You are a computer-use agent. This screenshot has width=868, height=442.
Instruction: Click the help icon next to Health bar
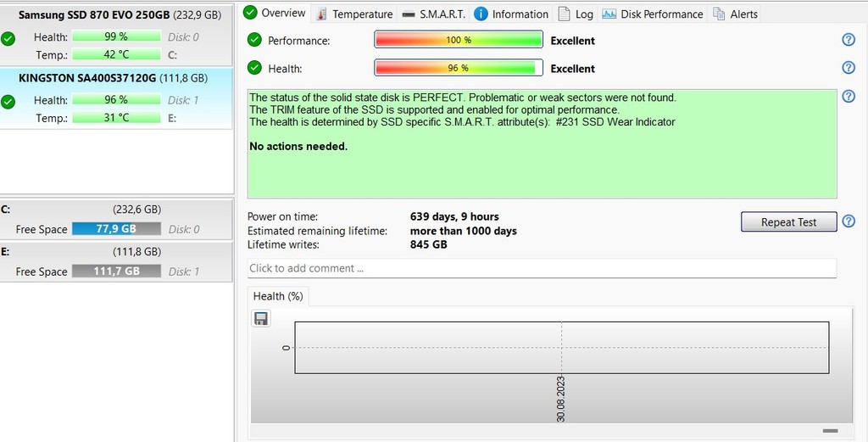click(849, 68)
